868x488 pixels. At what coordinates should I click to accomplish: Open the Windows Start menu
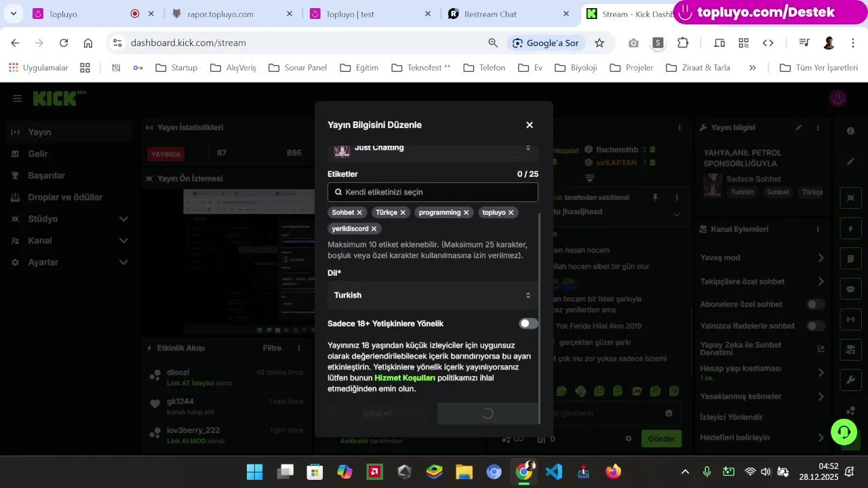(x=255, y=472)
